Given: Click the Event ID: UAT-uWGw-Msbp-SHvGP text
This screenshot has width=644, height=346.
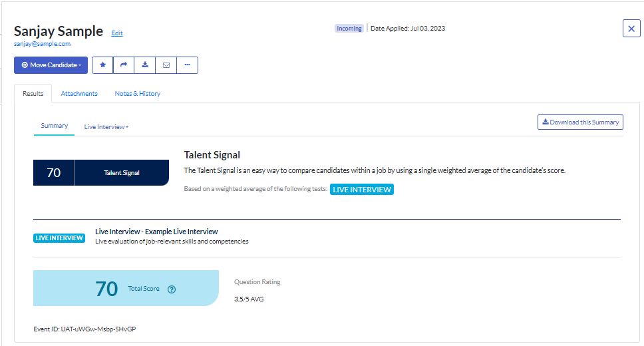Looking at the screenshot, I should pyautogui.click(x=84, y=329).
